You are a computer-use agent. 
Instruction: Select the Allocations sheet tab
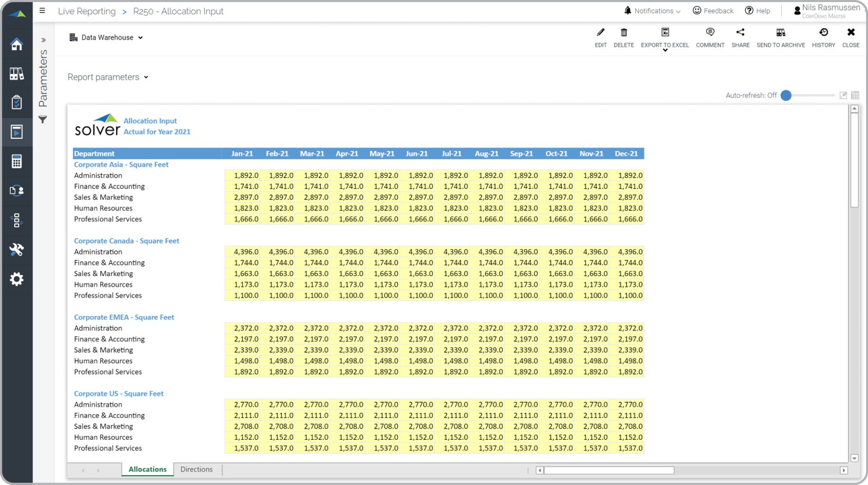tap(147, 469)
